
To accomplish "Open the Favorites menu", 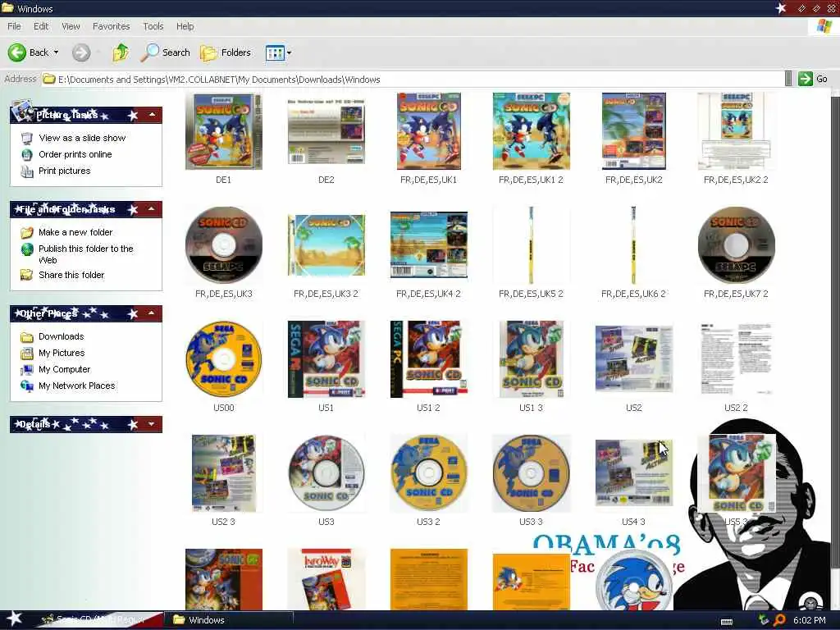I will [111, 26].
